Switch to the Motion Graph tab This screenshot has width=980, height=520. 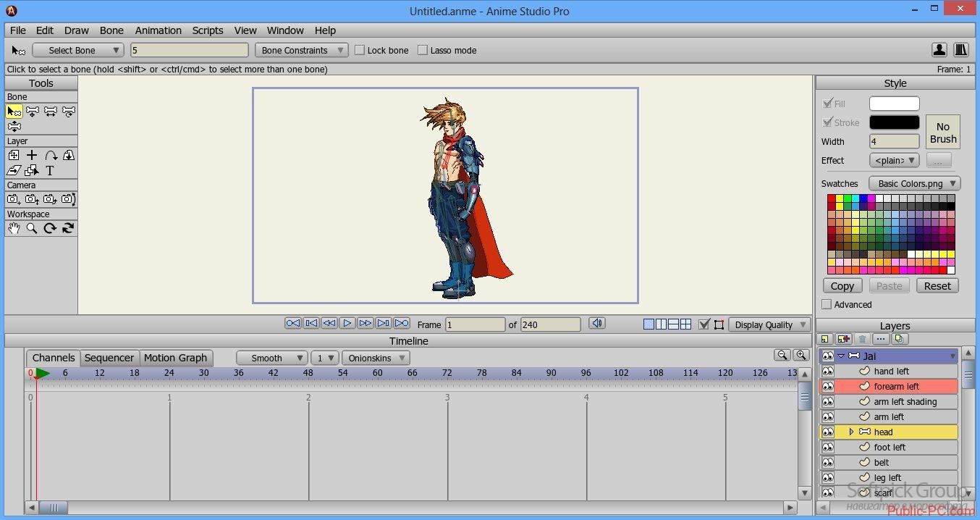click(175, 358)
